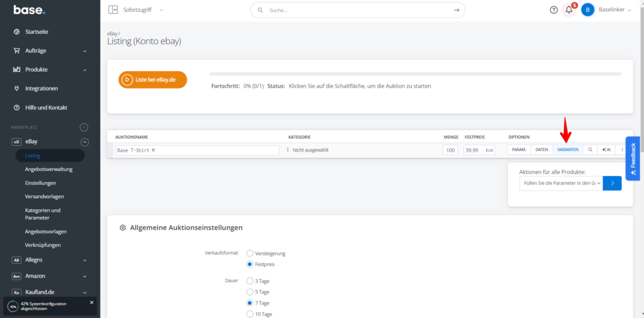Open the blue Feedback side button

[633, 158]
